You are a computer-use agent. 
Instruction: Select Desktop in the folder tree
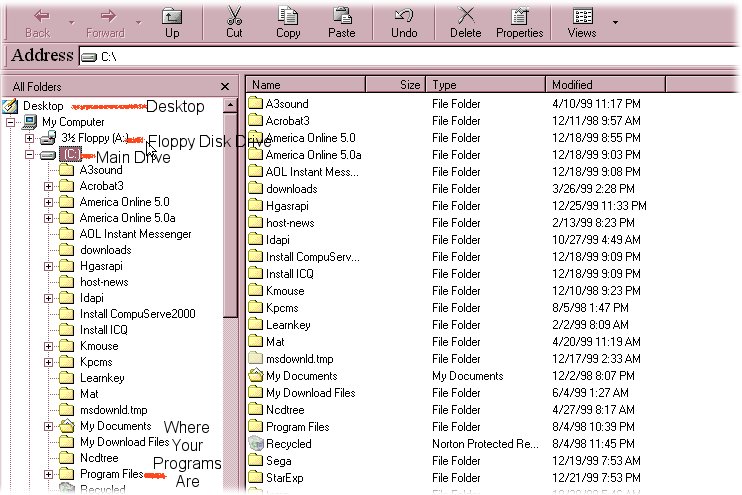coord(43,106)
